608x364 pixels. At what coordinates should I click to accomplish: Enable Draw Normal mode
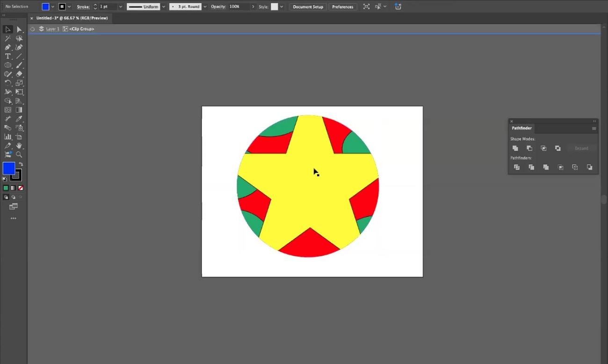pyautogui.click(x=6, y=197)
